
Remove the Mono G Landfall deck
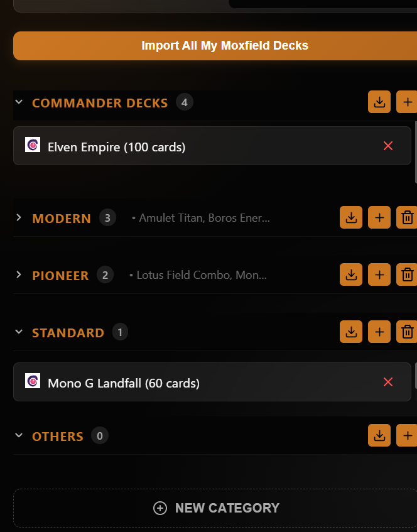[x=388, y=382]
